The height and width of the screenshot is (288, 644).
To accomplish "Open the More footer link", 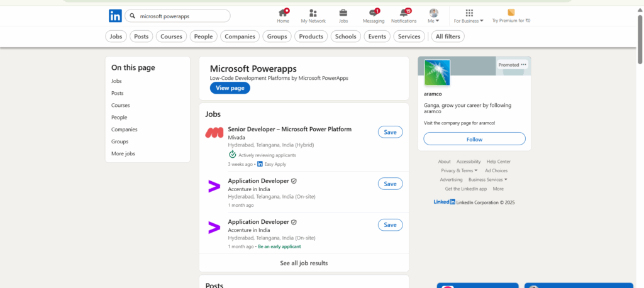I will click(498, 189).
